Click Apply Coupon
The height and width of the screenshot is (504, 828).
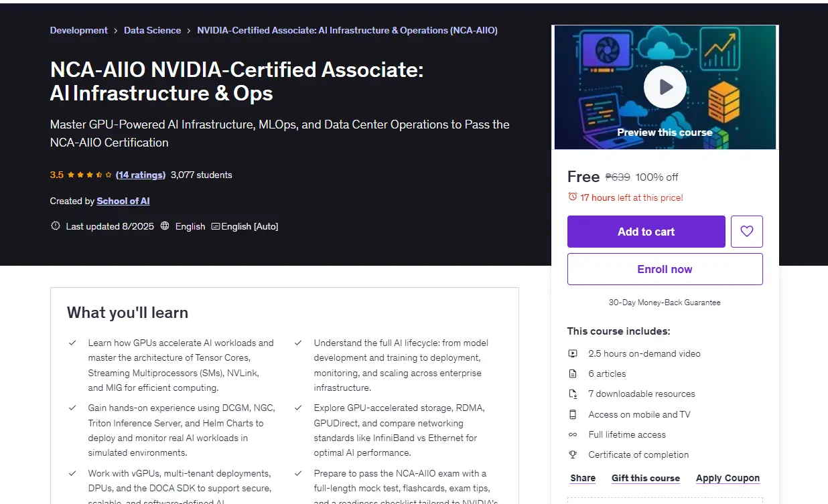tap(728, 478)
